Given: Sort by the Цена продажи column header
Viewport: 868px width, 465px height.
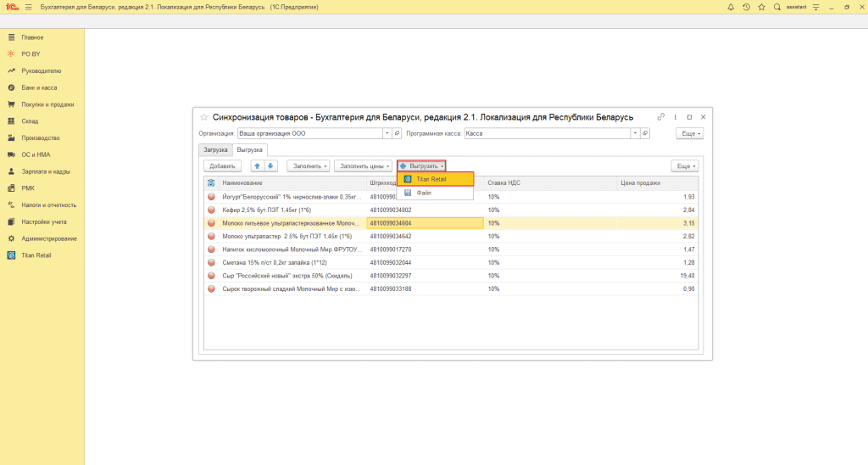Looking at the screenshot, I should tap(658, 183).
